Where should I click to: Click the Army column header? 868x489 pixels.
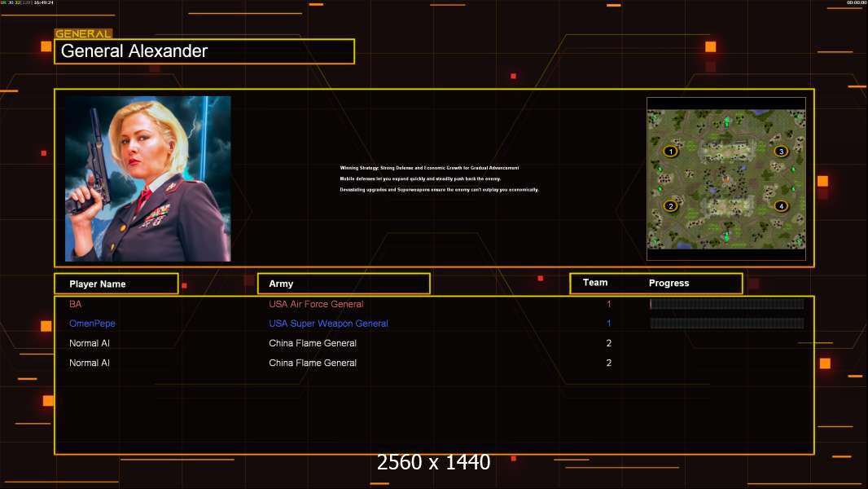(x=344, y=284)
